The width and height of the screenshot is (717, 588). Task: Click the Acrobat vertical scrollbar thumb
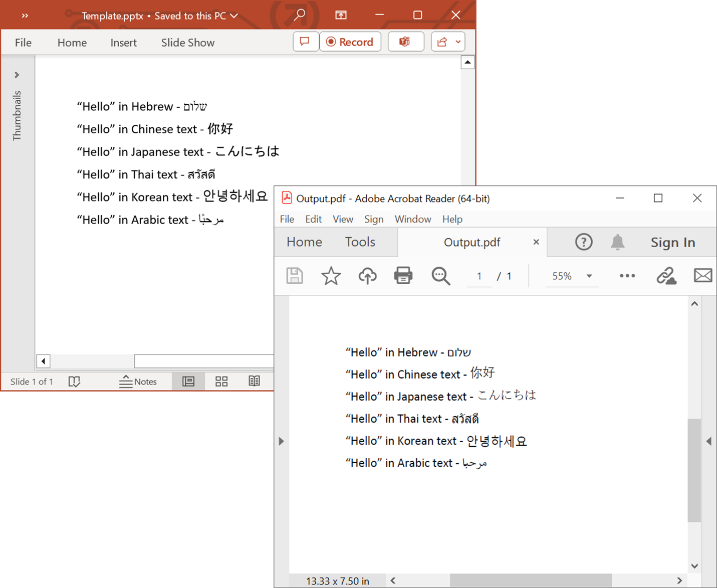694,470
